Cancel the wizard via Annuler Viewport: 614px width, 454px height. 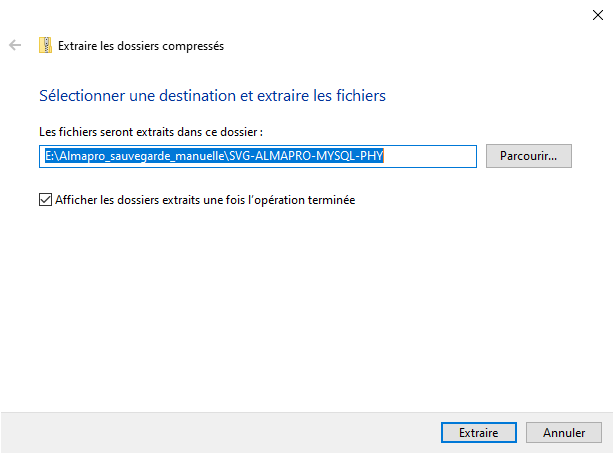click(563, 432)
